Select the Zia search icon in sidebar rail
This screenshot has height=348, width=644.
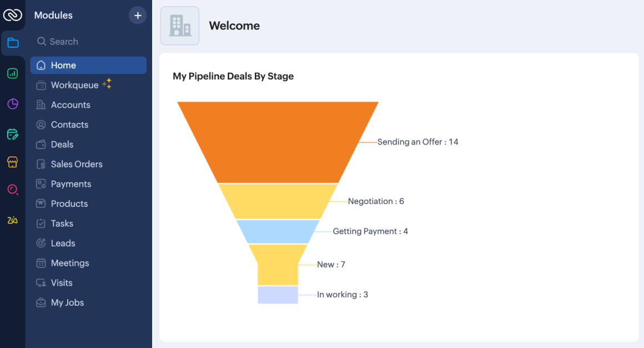coord(12,190)
